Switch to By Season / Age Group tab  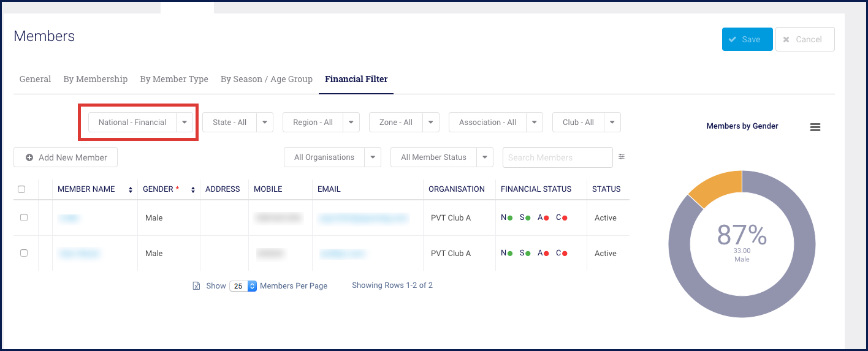point(267,79)
